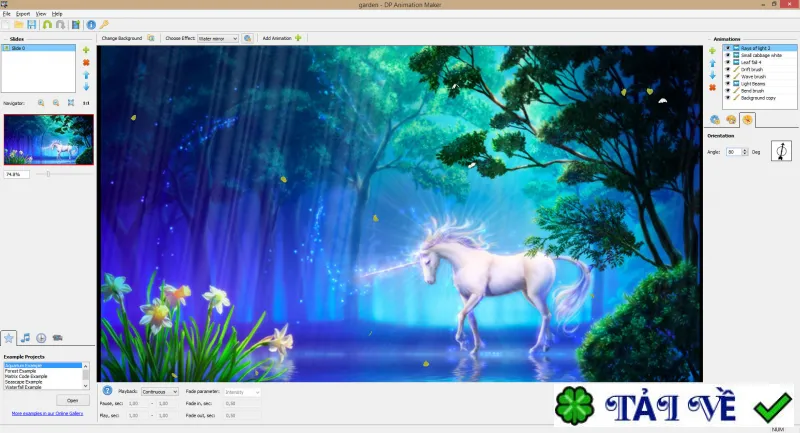Viewport: 800px width, 433px height.
Task: Add a new slide with the green plus
Action: 86,50
